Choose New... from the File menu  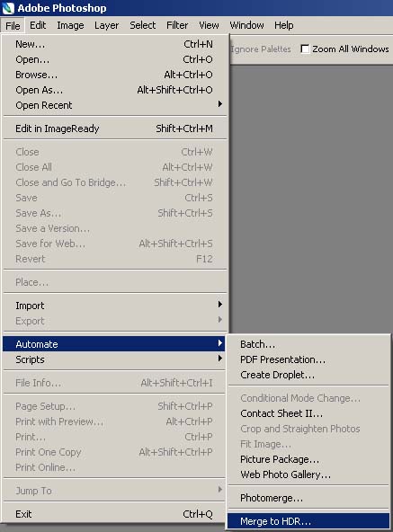pos(114,44)
